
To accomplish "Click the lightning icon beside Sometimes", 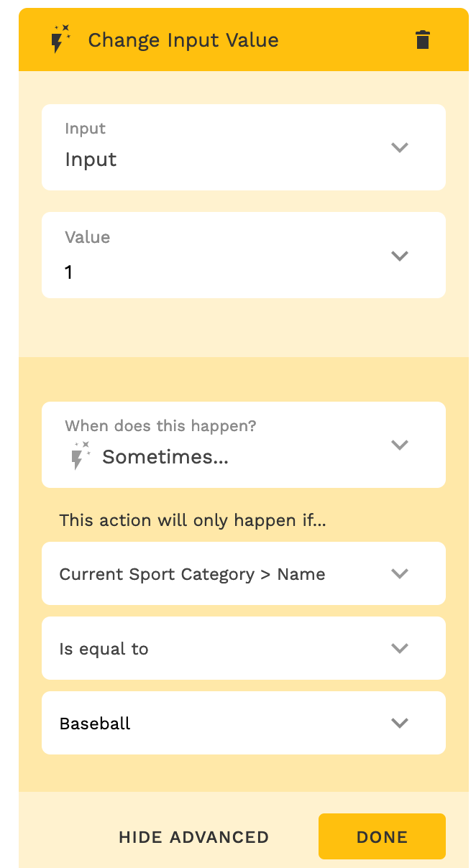I will pyautogui.click(x=80, y=456).
